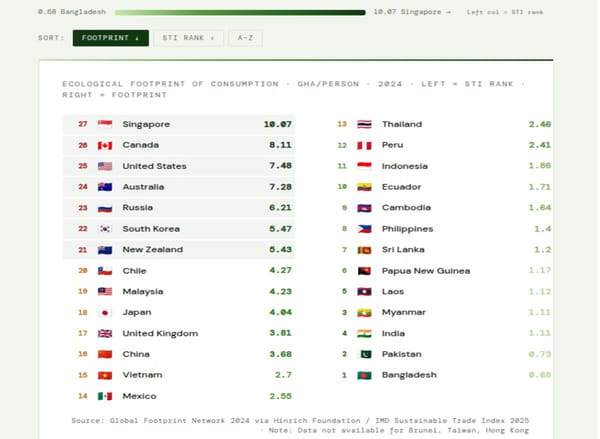Click the Peru flag icon

pos(364,145)
